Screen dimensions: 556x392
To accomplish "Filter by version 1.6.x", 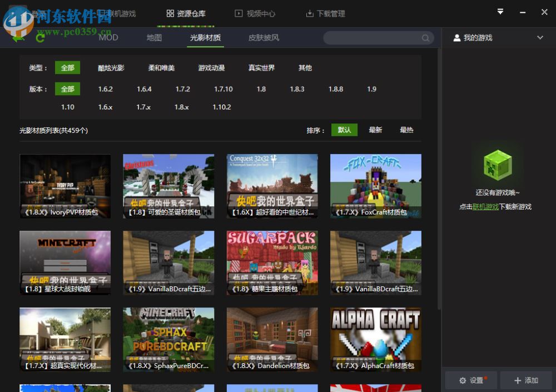I will [x=105, y=107].
